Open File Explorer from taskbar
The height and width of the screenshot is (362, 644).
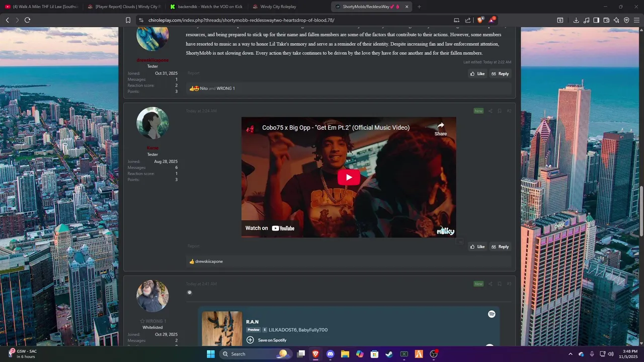click(x=345, y=354)
